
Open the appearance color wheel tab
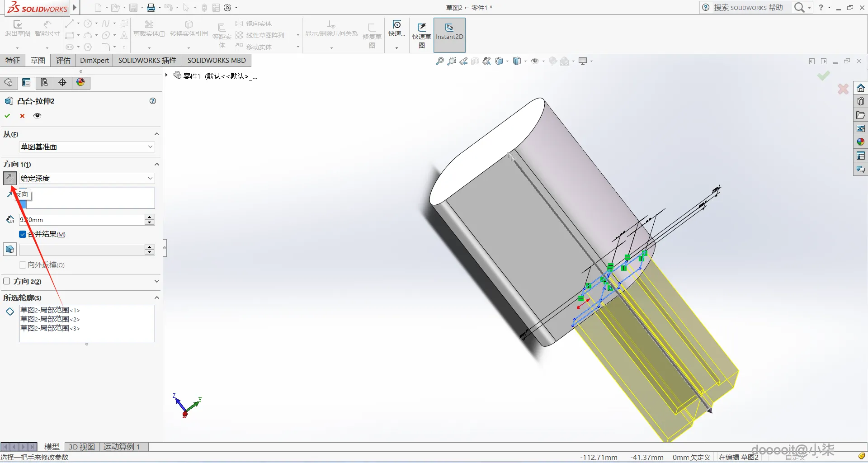coord(80,82)
